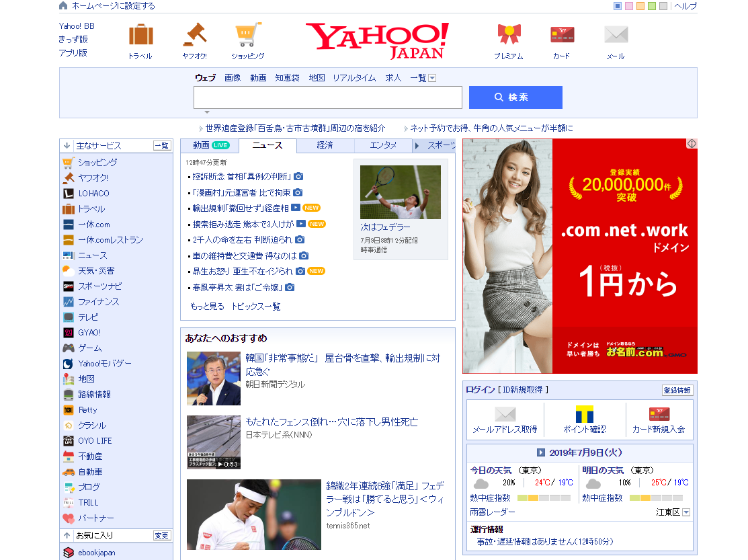Screen dimensions: 748x560
Task: Select the orange page color swatch
Action: tap(640, 6)
